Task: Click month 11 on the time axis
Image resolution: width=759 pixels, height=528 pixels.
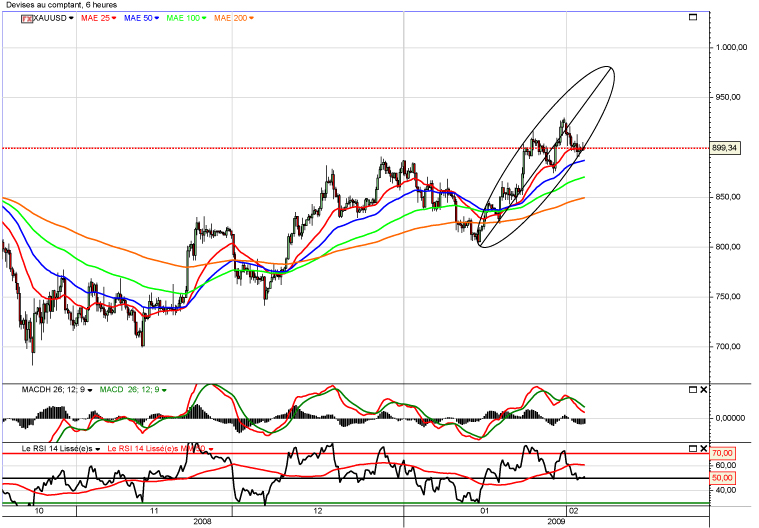Action: coord(154,511)
